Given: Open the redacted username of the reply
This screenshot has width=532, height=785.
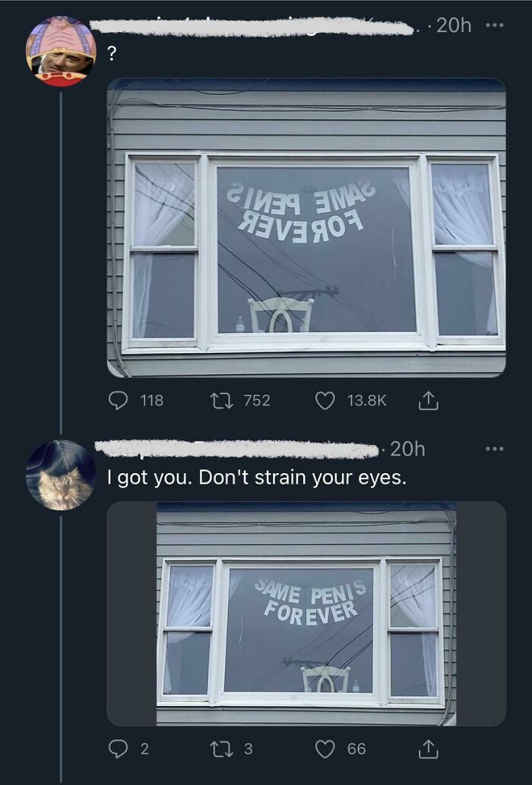Looking at the screenshot, I should coord(236,449).
